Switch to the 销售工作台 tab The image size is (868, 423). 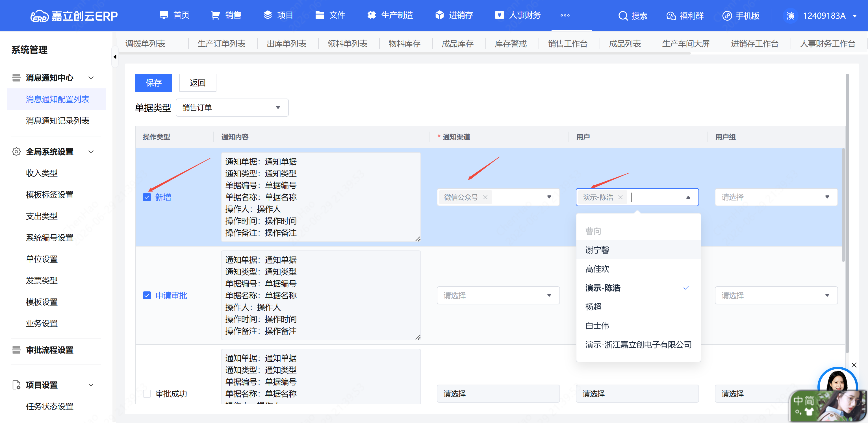(x=568, y=43)
